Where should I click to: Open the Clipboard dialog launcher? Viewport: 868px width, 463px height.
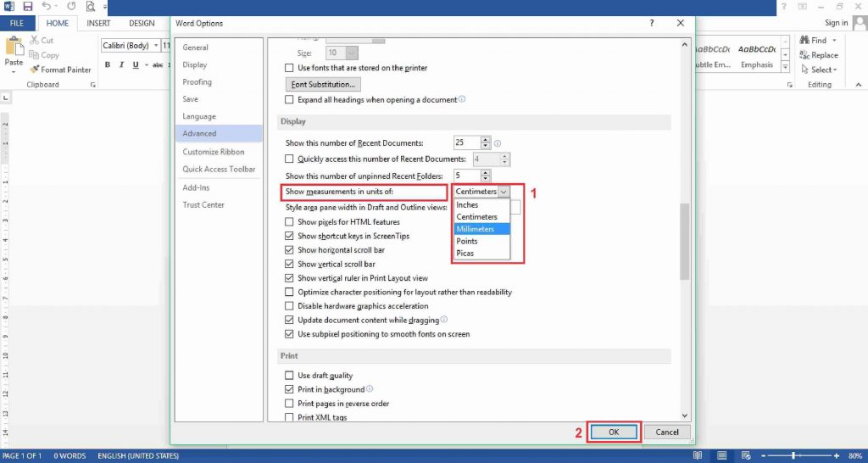pyautogui.click(x=93, y=86)
